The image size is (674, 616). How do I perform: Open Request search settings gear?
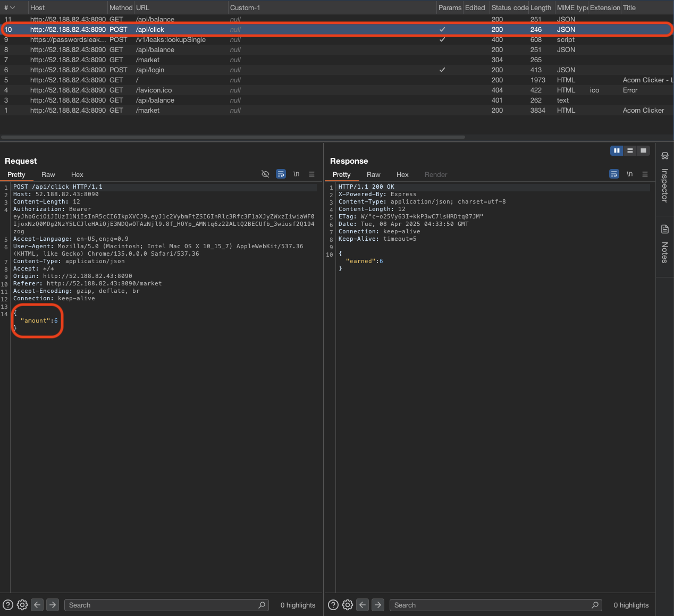click(22, 605)
